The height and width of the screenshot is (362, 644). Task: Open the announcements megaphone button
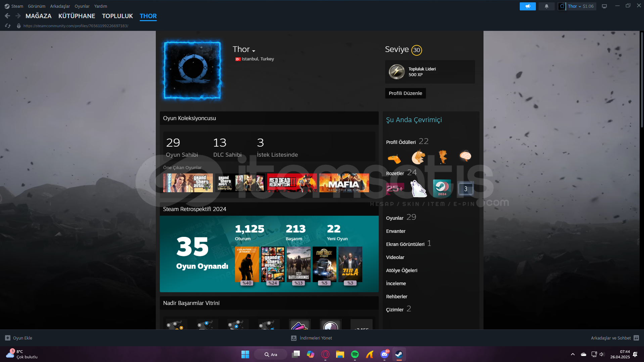527,6
